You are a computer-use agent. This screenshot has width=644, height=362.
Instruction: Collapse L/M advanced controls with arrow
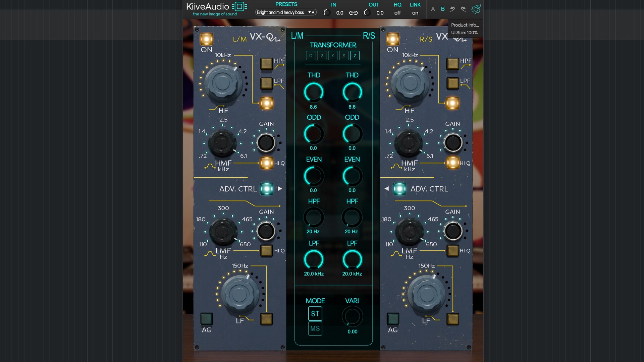pos(280,189)
